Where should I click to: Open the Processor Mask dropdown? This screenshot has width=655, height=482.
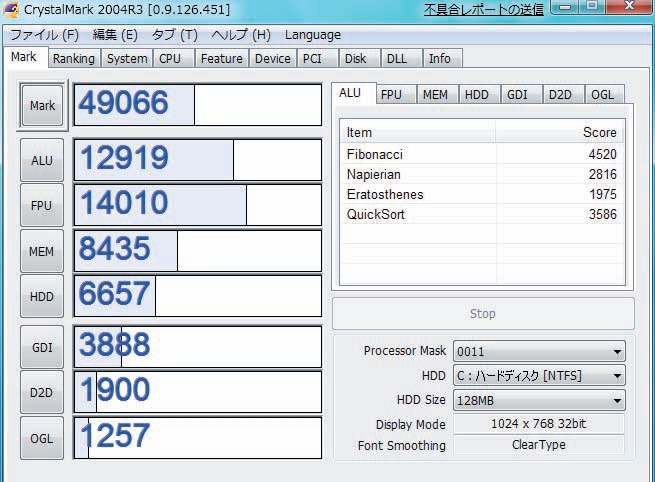[539, 351]
